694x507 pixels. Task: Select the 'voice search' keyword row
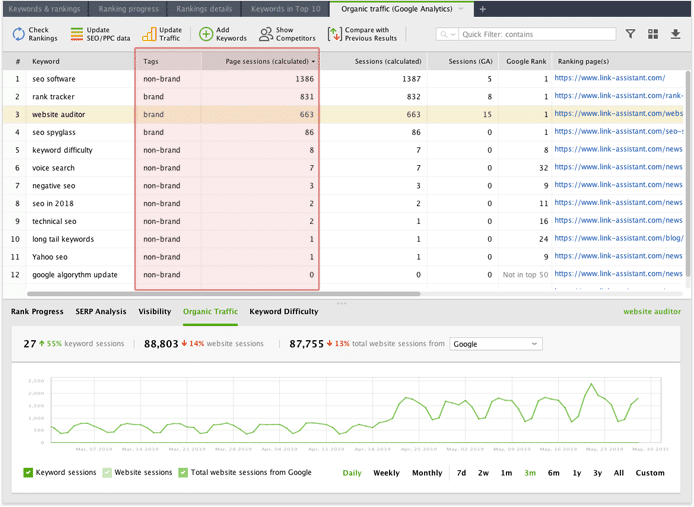[343, 168]
